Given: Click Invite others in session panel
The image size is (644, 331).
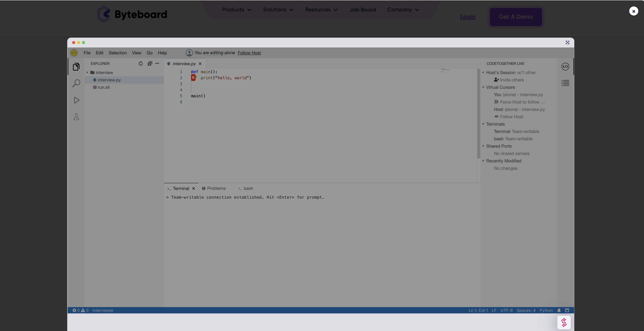Looking at the screenshot, I should (x=512, y=80).
